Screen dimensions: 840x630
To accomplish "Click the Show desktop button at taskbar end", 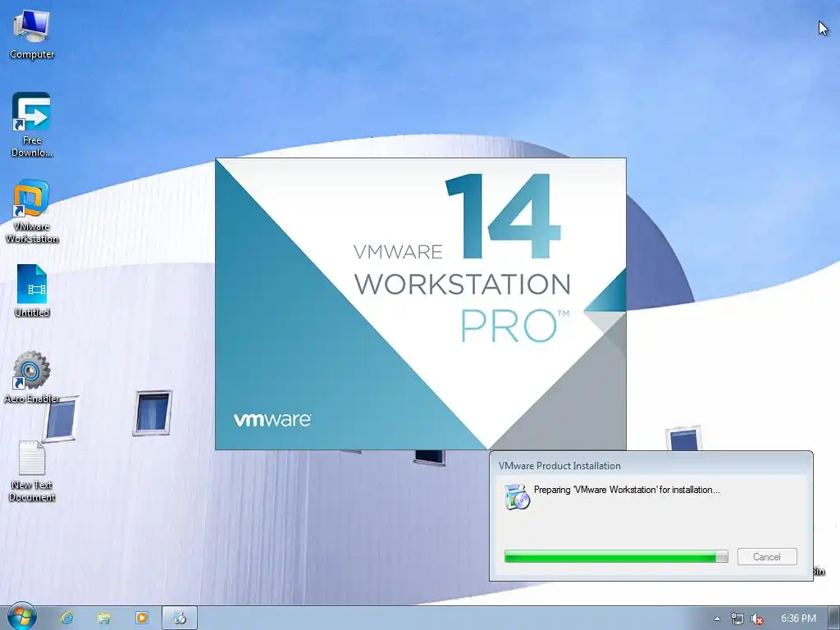I will 835,619.
